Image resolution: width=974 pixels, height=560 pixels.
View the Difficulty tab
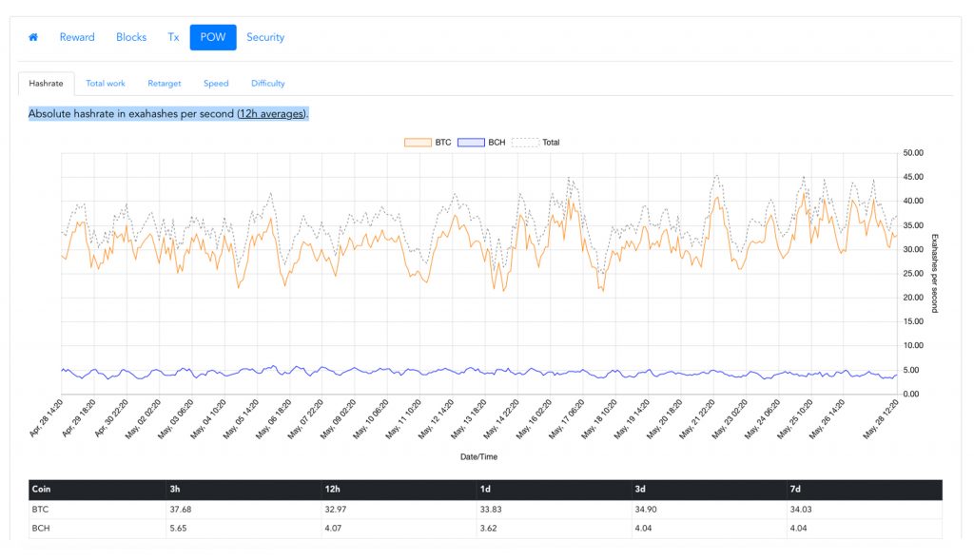(268, 84)
